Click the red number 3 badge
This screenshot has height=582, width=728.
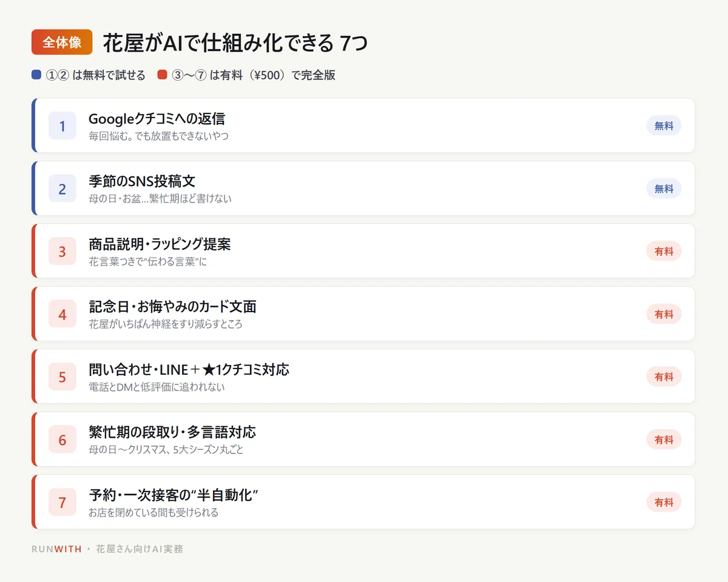pyautogui.click(x=62, y=251)
